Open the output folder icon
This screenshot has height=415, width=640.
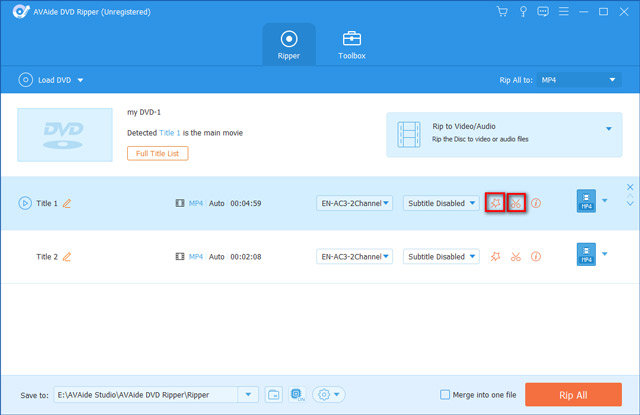tap(273, 395)
